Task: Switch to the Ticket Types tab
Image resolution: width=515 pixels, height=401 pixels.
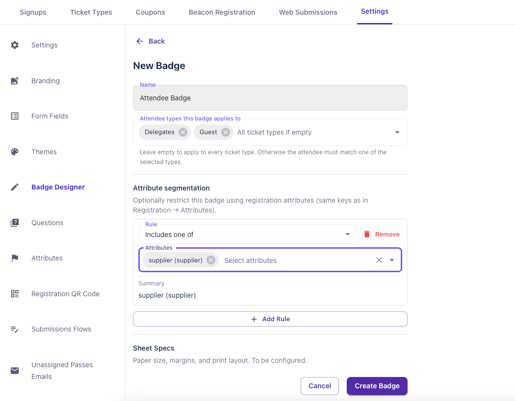Action: click(91, 12)
